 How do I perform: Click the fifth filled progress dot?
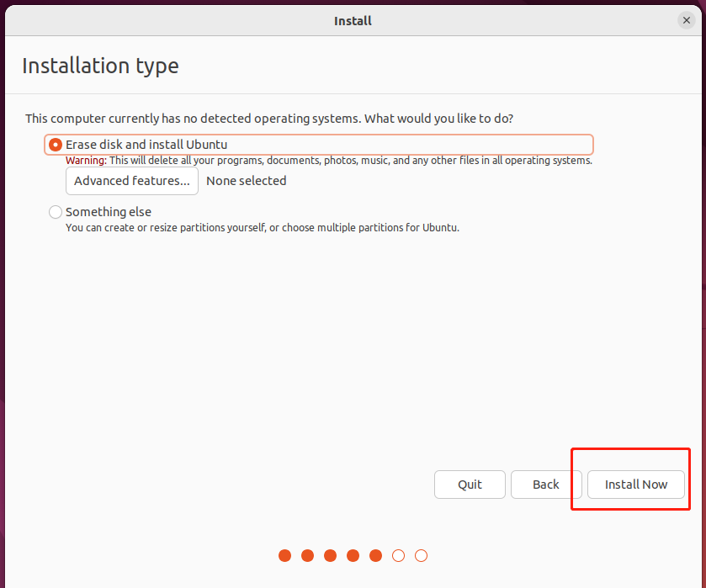click(375, 555)
